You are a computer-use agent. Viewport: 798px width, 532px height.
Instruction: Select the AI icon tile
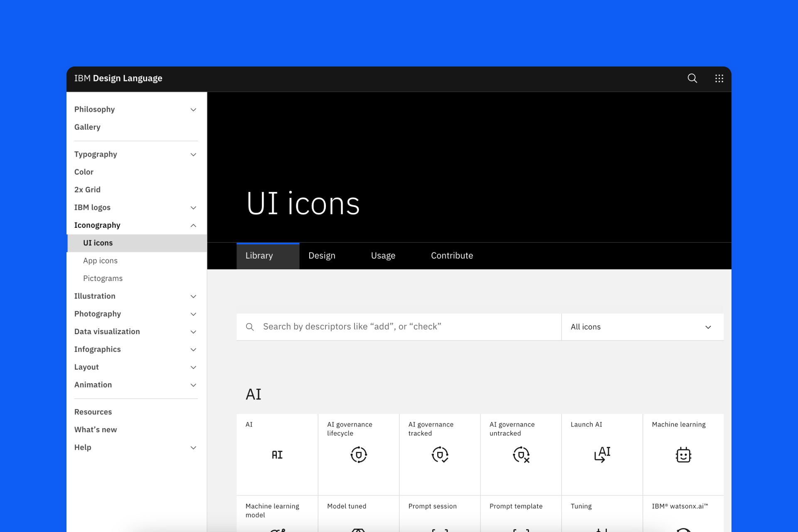277,455
